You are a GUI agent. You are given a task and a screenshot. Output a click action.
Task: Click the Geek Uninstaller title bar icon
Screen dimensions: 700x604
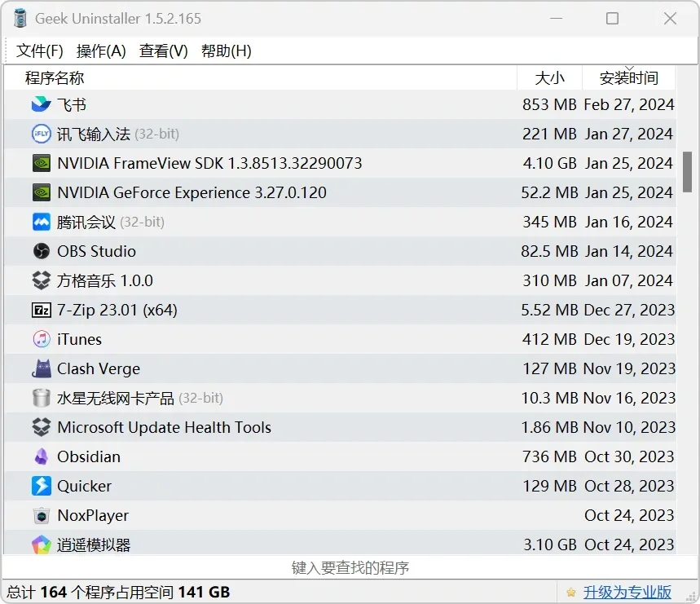point(20,18)
